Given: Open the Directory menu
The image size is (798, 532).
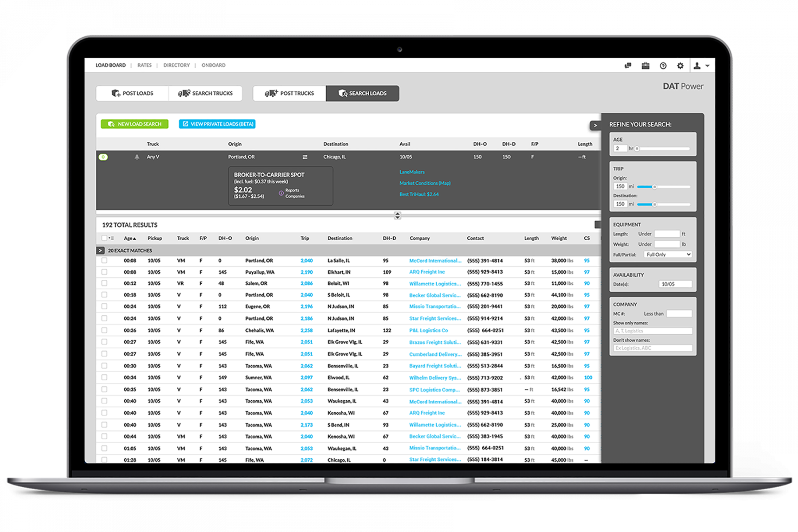Looking at the screenshot, I should (x=176, y=65).
